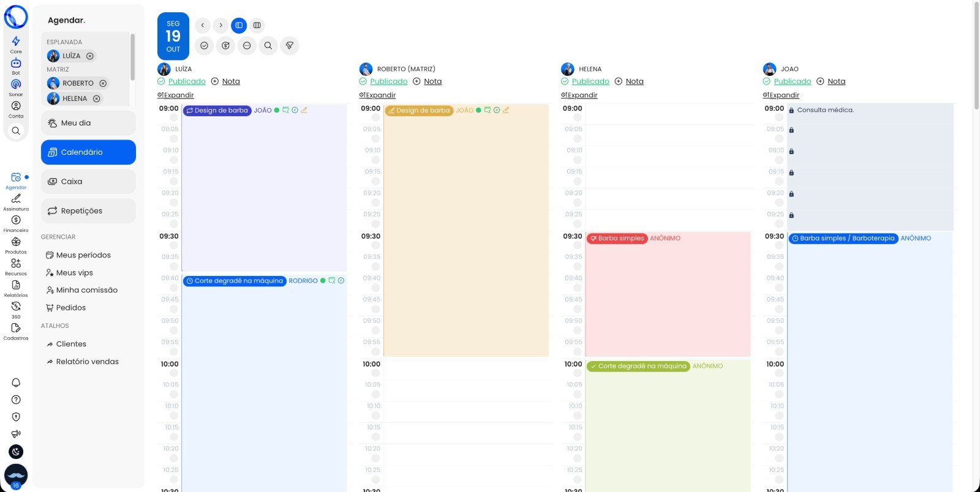Switch to the three-column calendar layout
Viewport: 980px width, 492px height.
tap(257, 25)
